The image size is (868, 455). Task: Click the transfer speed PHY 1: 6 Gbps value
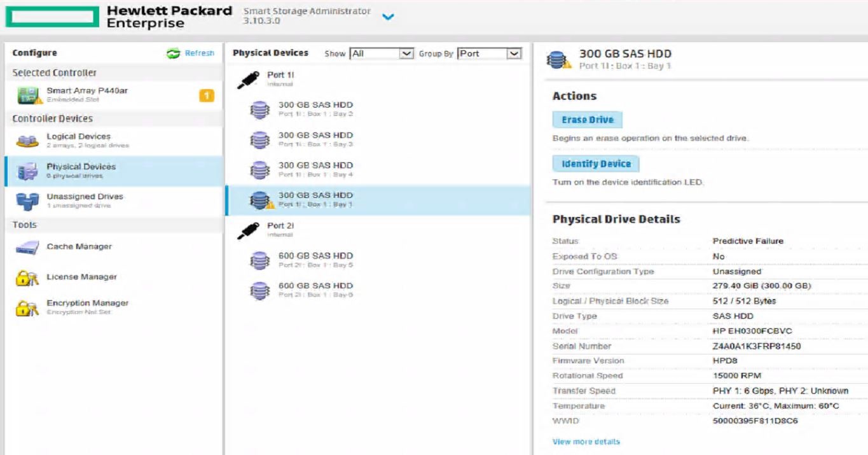coord(781,391)
